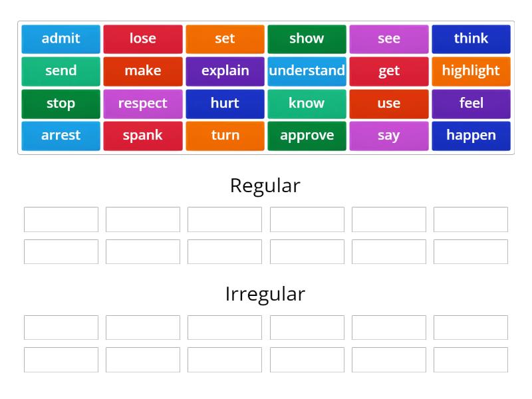Select the green 'send' tile
The width and height of the screenshot is (532, 399).
(60, 71)
